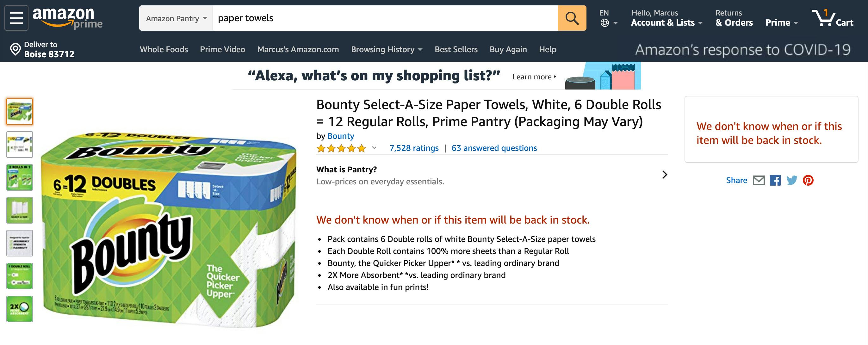Click the orange search magnifier button
This screenshot has width=868, height=345.
(572, 18)
